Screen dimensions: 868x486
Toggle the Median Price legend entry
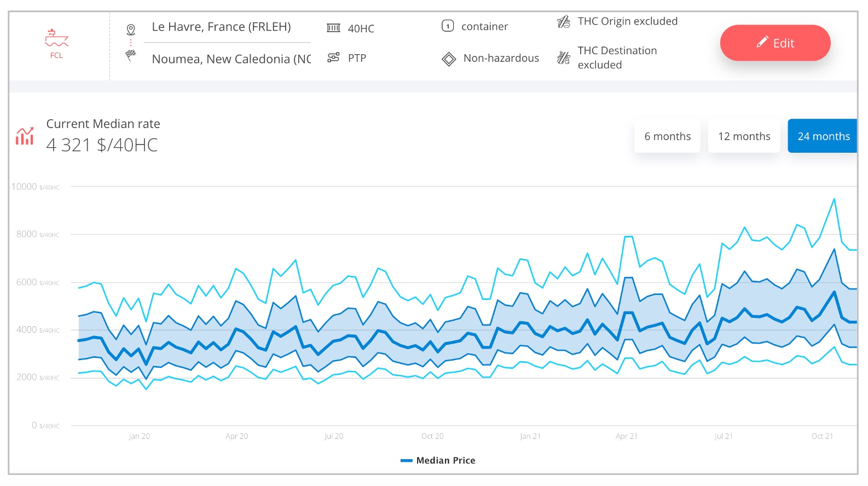pyautogui.click(x=438, y=460)
